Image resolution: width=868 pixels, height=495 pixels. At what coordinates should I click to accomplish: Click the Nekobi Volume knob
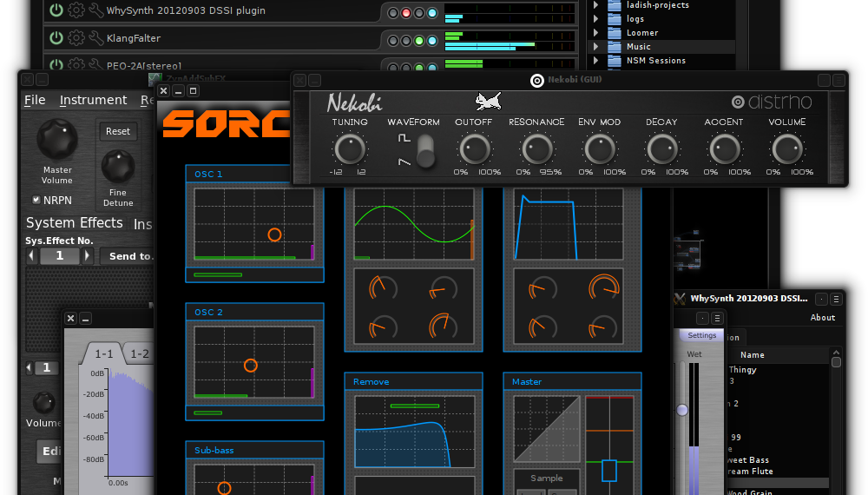[787, 149]
